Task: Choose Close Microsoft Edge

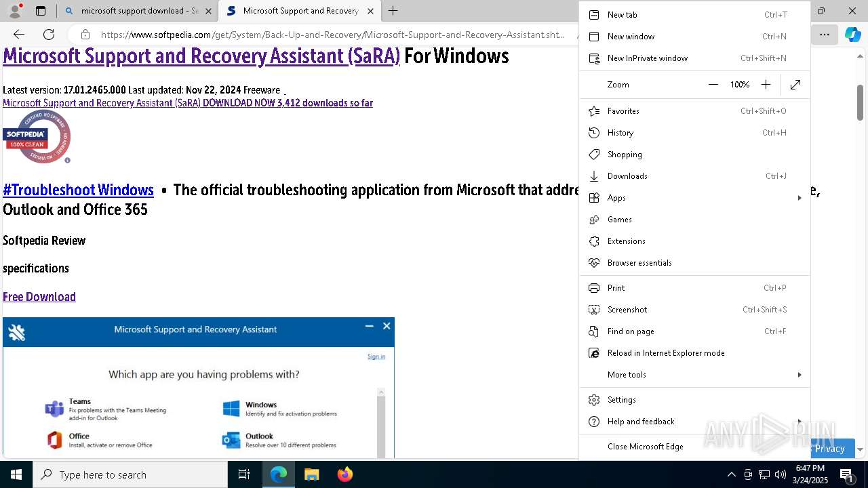Action: coord(694,447)
